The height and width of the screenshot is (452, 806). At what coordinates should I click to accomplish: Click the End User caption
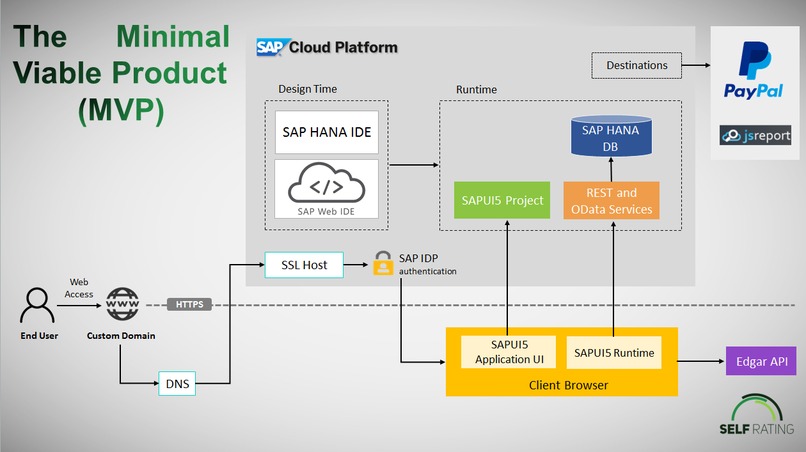click(39, 335)
